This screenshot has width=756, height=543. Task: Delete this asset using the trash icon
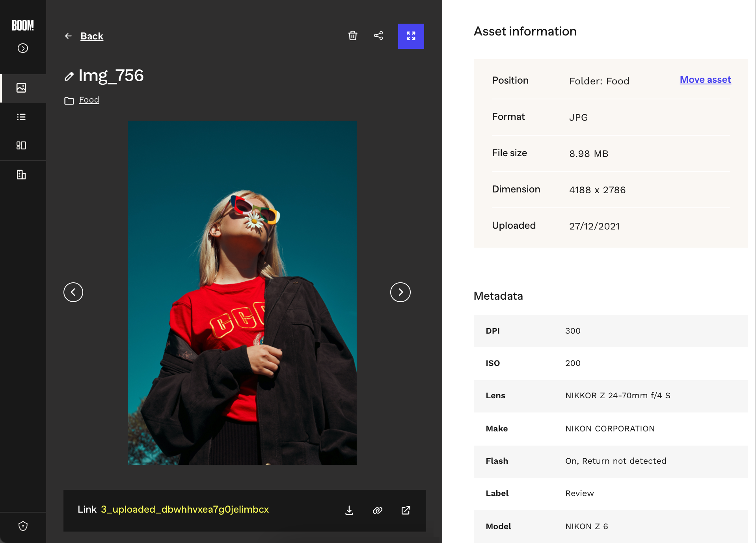[x=353, y=36]
